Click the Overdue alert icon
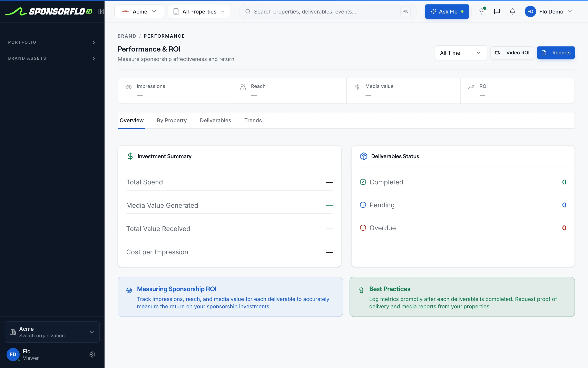This screenshot has width=588, height=368. coord(363,228)
